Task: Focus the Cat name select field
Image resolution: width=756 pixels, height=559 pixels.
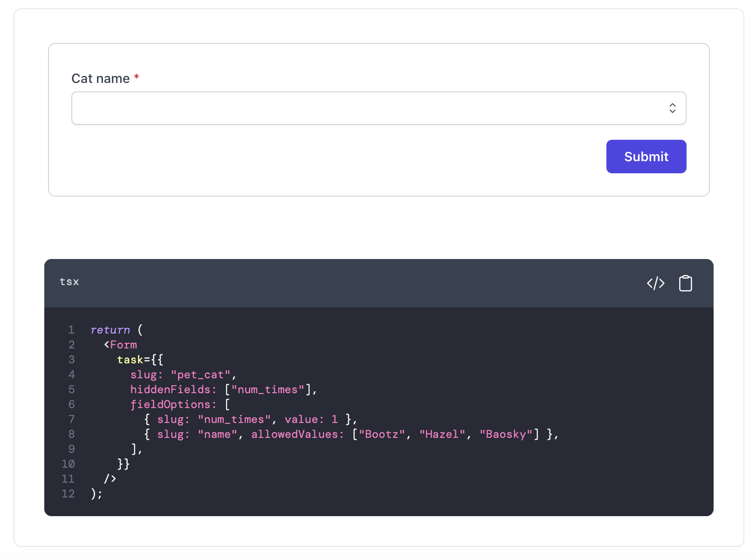Action: [378, 108]
